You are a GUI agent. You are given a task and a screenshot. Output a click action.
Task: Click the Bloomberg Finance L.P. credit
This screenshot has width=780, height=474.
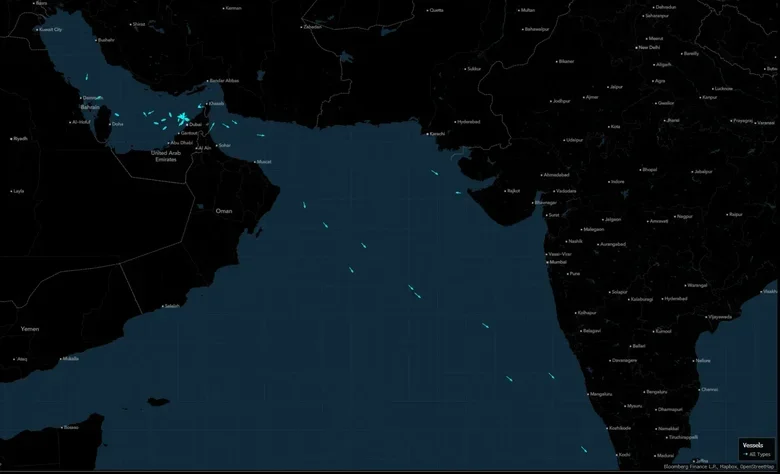pyautogui.click(x=690, y=467)
